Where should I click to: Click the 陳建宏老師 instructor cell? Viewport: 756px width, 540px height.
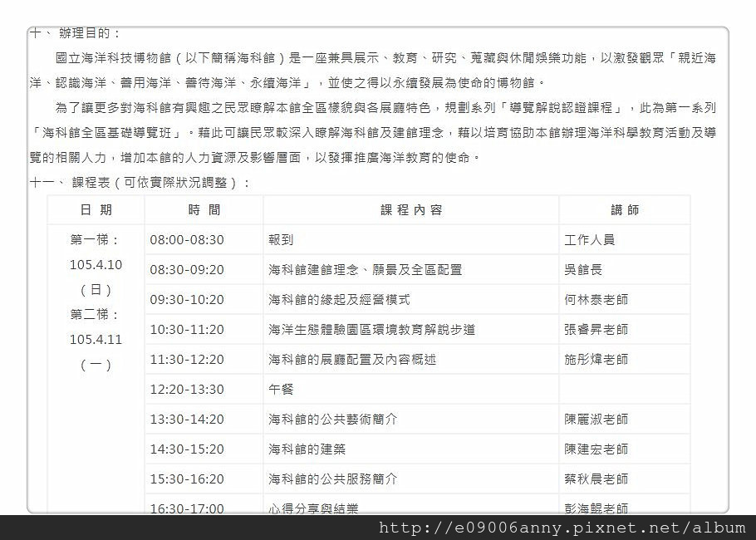point(625,449)
